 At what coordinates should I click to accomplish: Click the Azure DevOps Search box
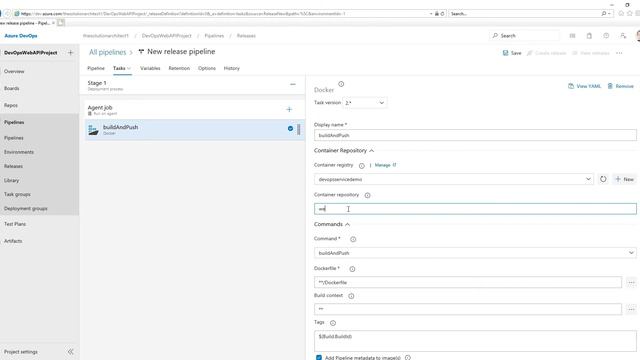click(524, 36)
